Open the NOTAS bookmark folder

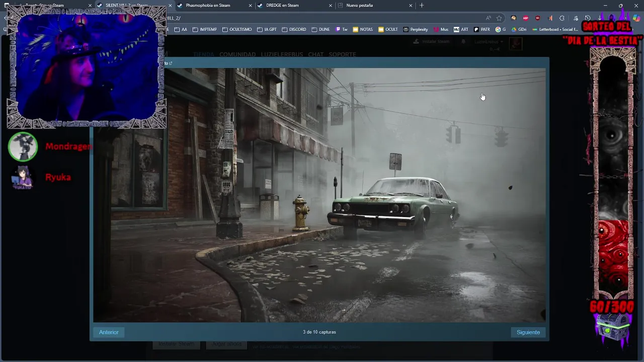point(363,30)
